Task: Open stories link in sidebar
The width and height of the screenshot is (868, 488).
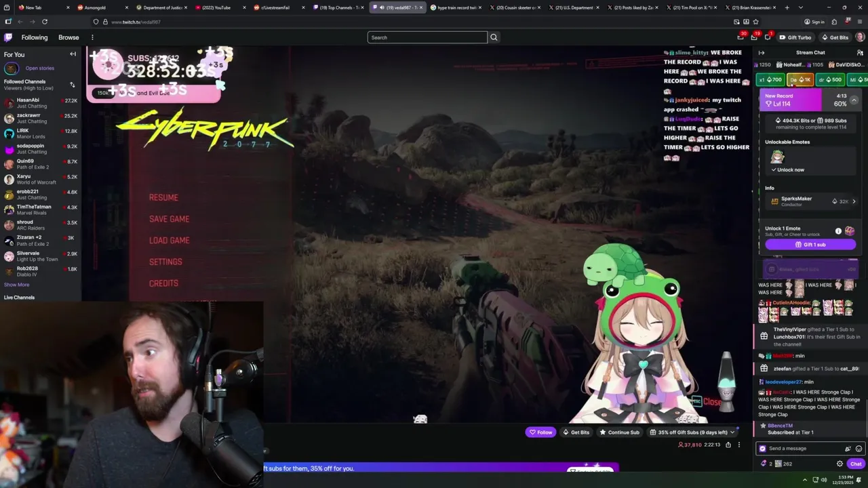Action: (x=39, y=68)
